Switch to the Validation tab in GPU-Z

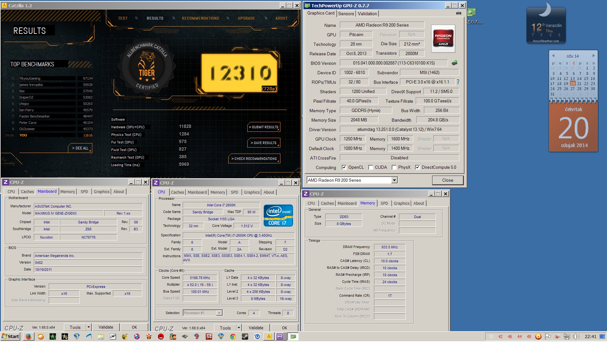click(367, 14)
